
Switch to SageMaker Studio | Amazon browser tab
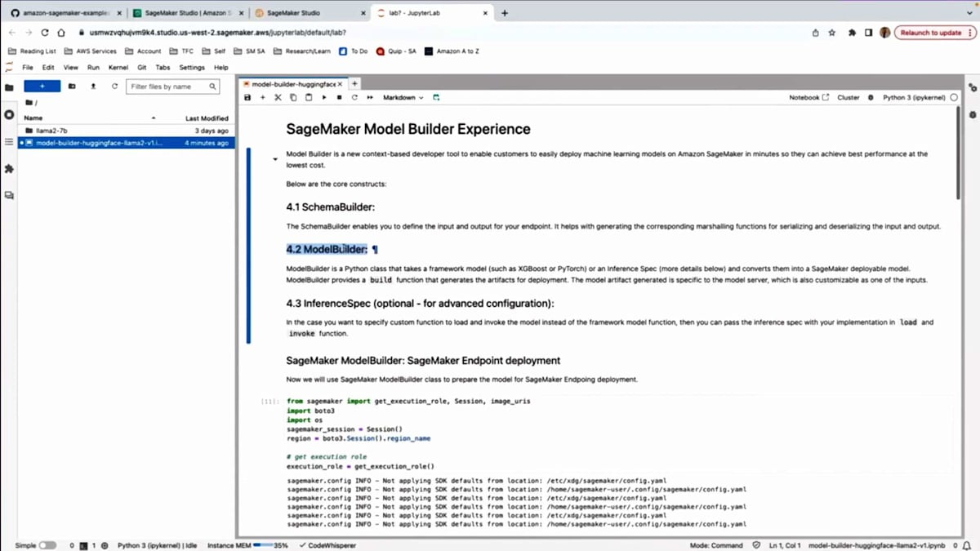point(187,13)
